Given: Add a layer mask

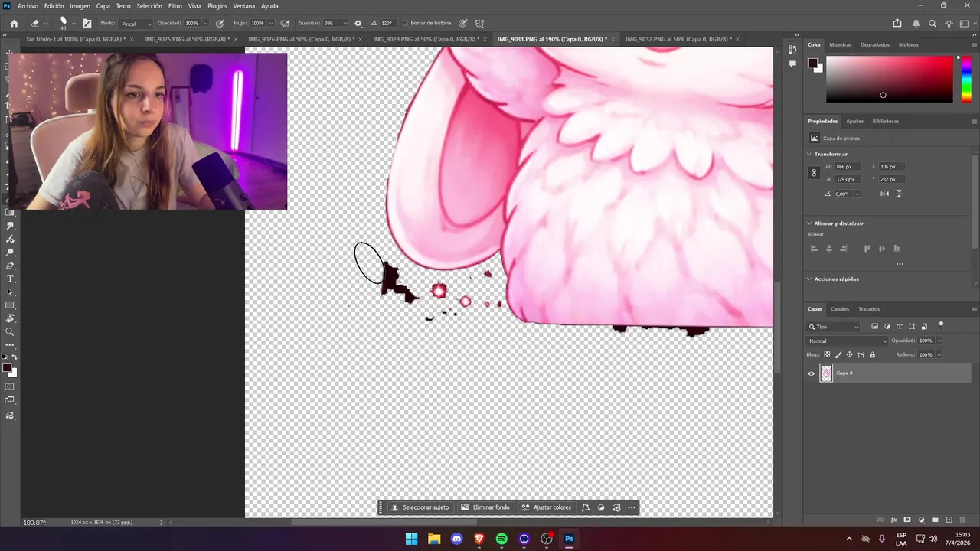Looking at the screenshot, I should 907,520.
